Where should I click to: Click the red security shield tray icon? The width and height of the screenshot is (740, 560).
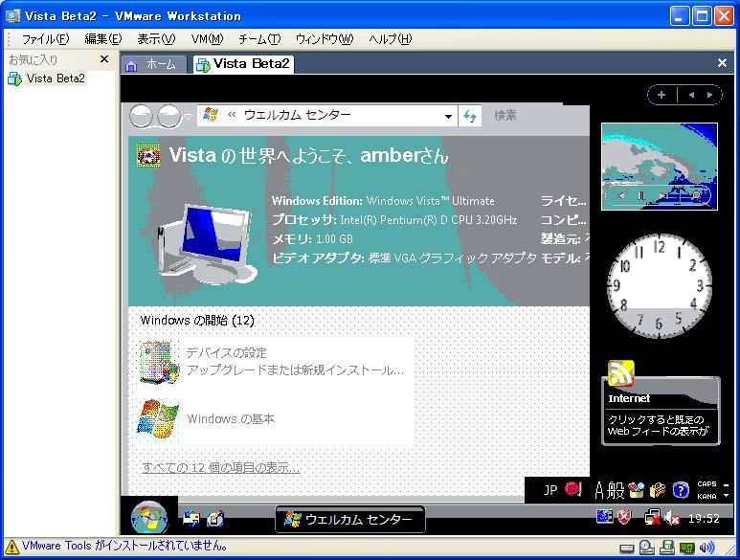(624, 517)
